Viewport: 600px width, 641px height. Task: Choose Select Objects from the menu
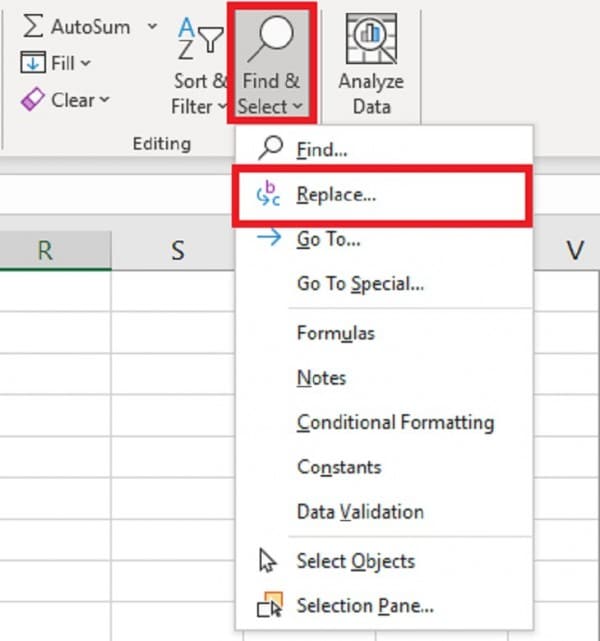[x=384, y=561]
